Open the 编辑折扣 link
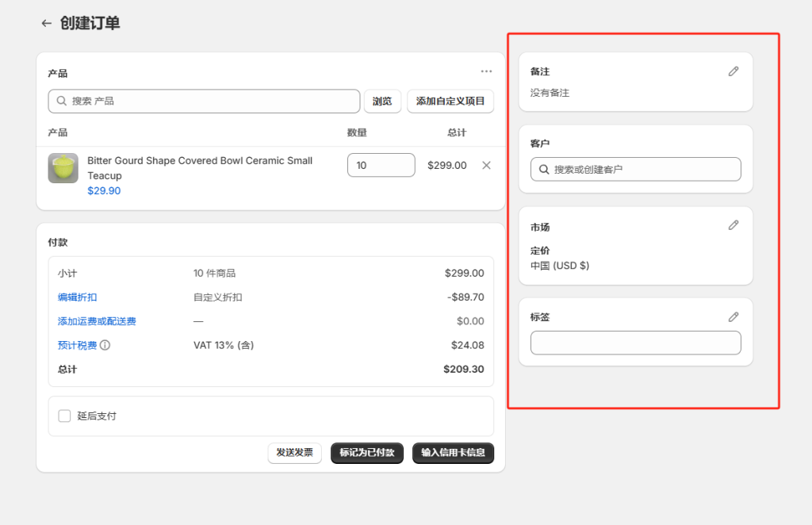The height and width of the screenshot is (525, 812). point(77,297)
